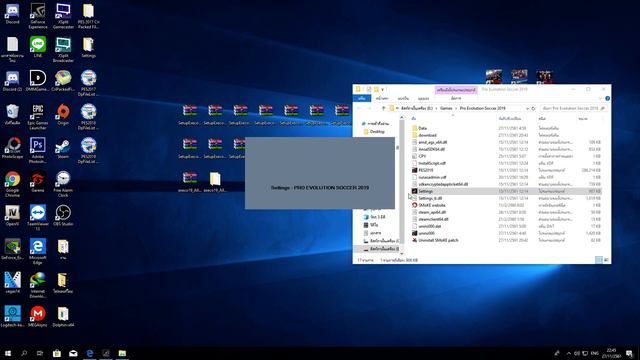Open taskbar search magnifier

[x=24, y=353]
